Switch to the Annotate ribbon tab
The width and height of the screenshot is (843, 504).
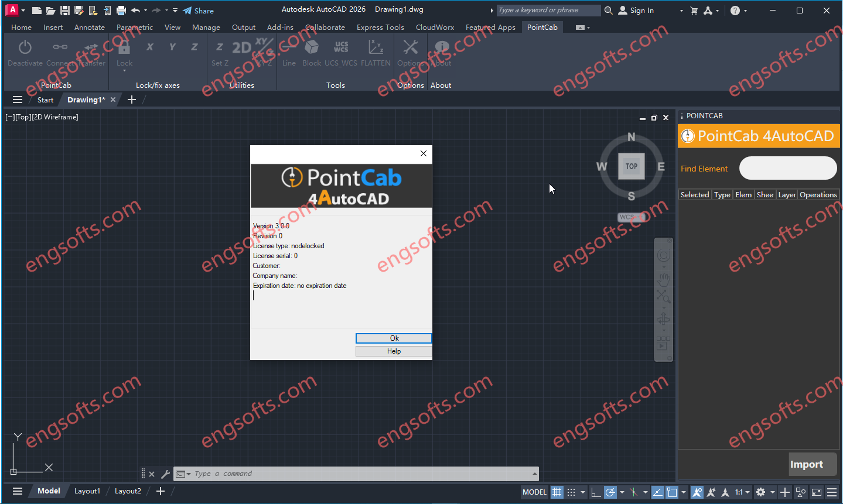pyautogui.click(x=90, y=27)
